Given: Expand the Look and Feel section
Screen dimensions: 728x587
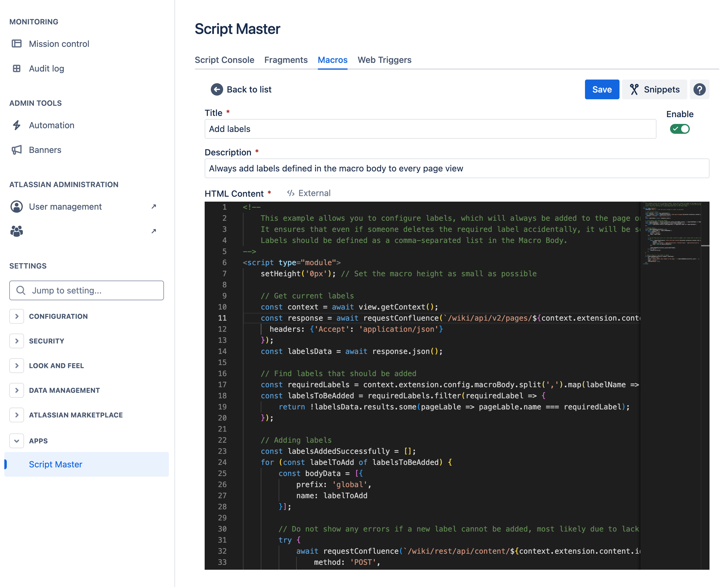Looking at the screenshot, I should click(17, 366).
